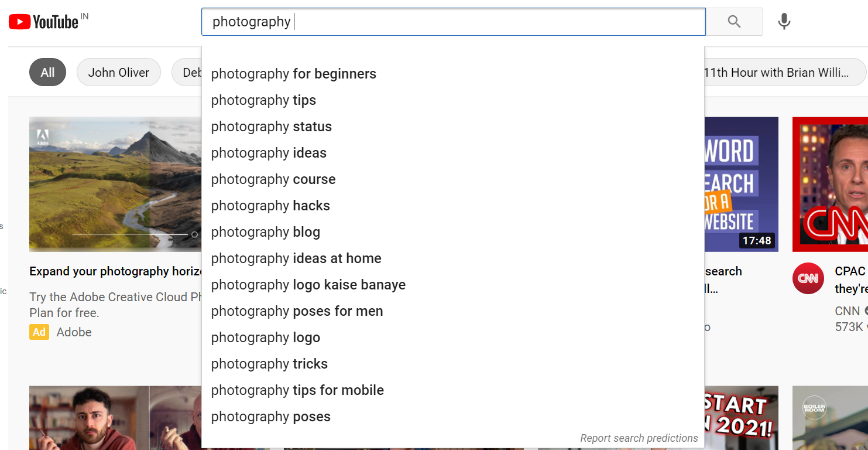Pick the photography poses for men suggestion
868x450 pixels.
[297, 311]
